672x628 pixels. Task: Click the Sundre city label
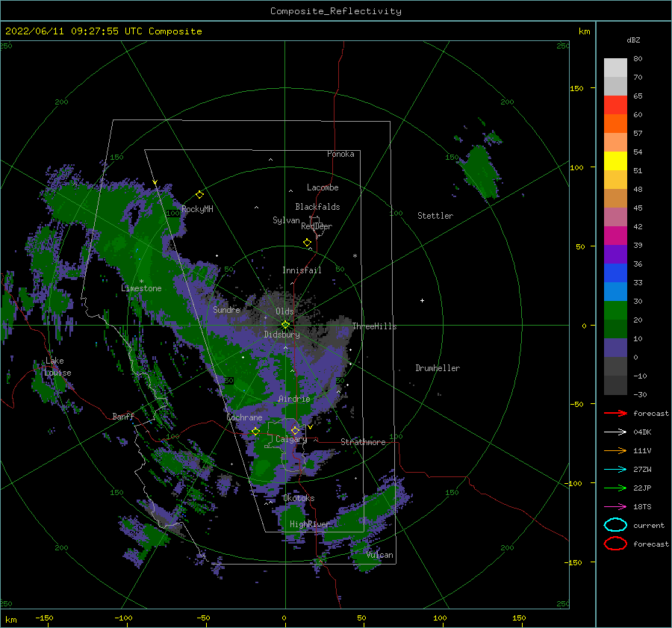[x=227, y=309]
